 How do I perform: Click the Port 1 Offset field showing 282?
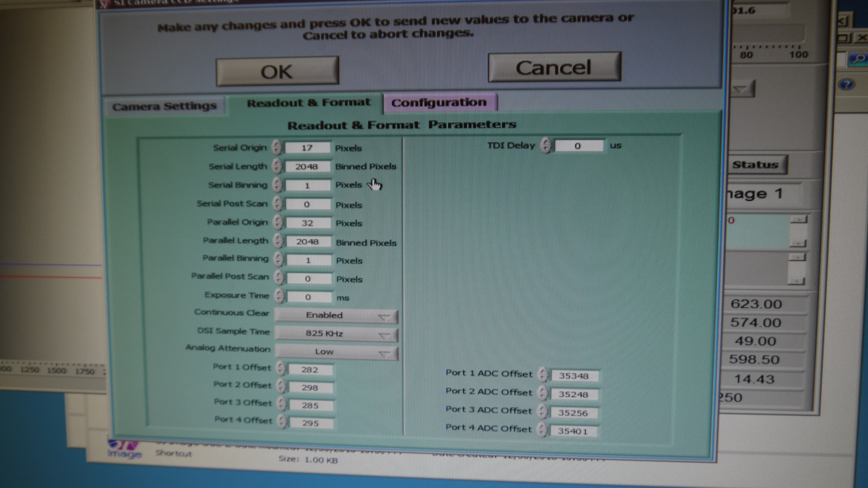point(311,370)
